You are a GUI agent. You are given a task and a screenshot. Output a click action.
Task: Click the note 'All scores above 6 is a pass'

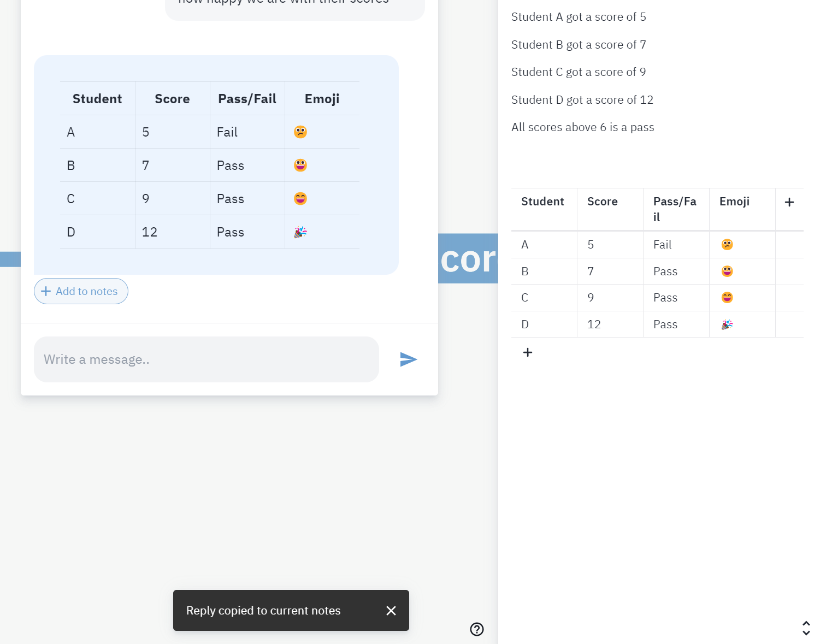583,127
